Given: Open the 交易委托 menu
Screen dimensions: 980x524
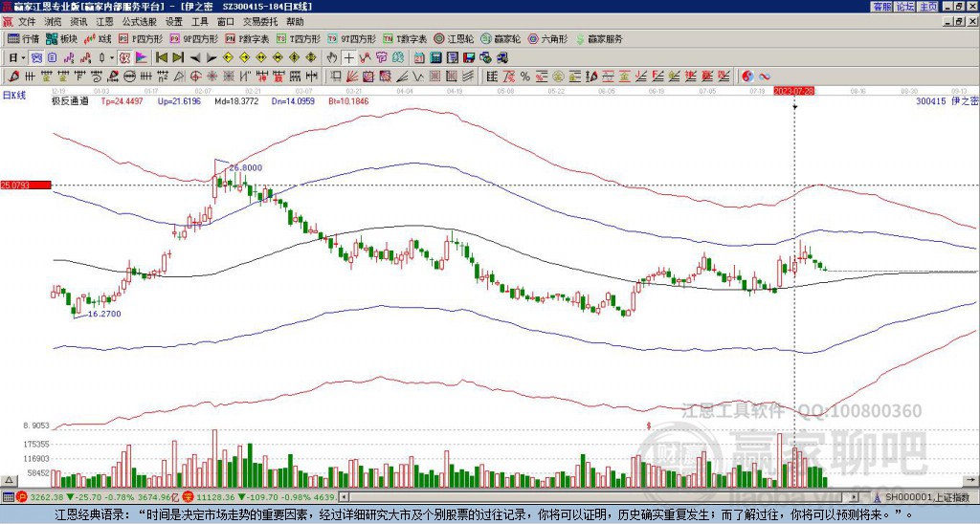Looking at the screenshot, I should point(260,22).
